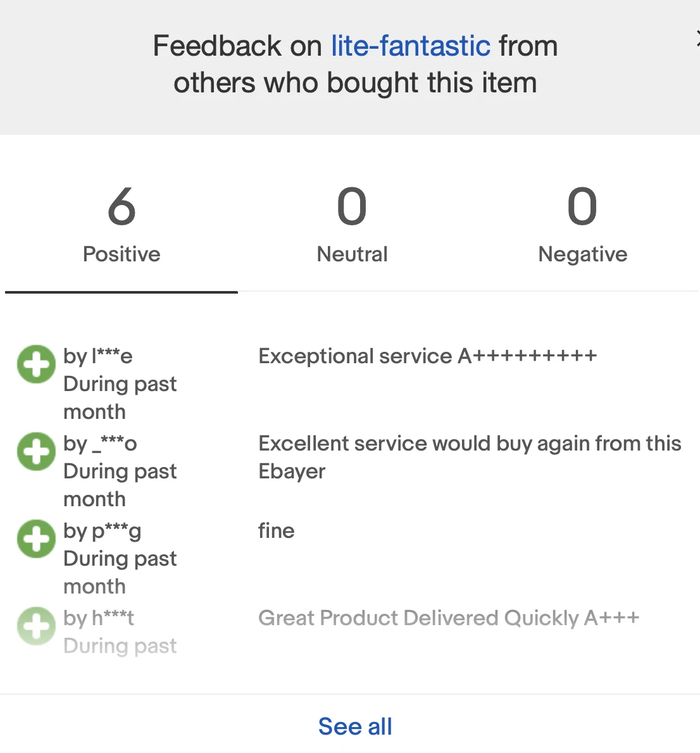Click the 'Exceptional service A+++' comment
The height and width of the screenshot is (753, 700).
428,356
